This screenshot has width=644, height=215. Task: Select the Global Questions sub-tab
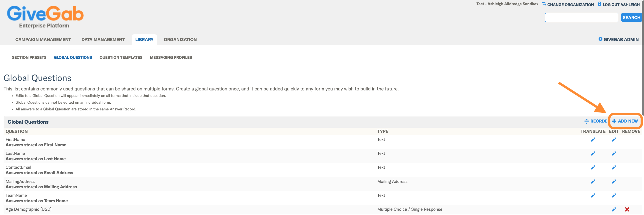click(x=73, y=58)
